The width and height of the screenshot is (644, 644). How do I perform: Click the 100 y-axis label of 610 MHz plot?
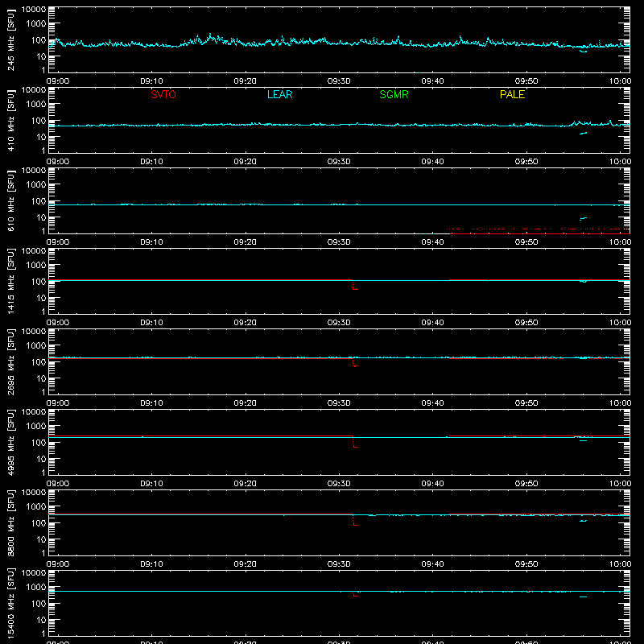pos(39,201)
